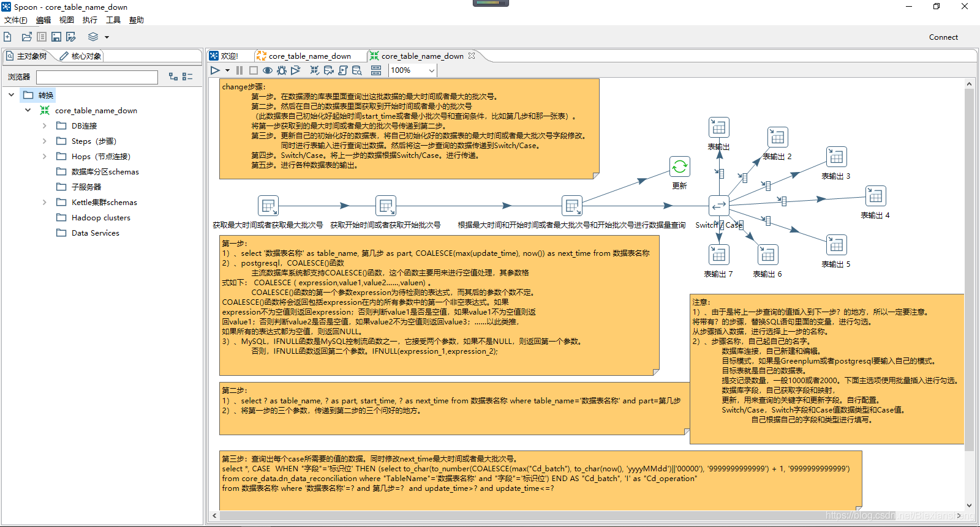980x527 pixels.
Task: Open the 工具 menu
Action: [x=113, y=20]
